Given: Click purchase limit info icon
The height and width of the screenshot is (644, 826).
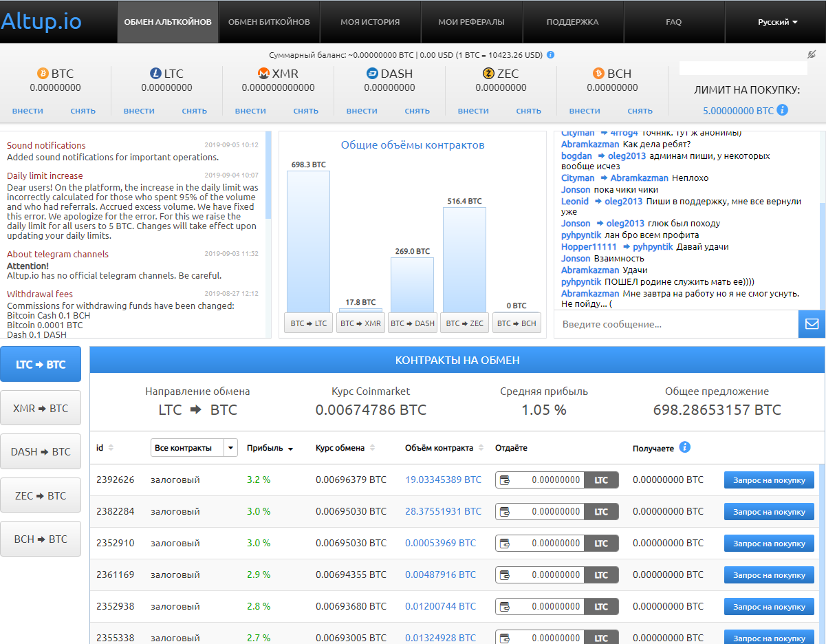Looking at the screenshot, I should pos(782,110).
